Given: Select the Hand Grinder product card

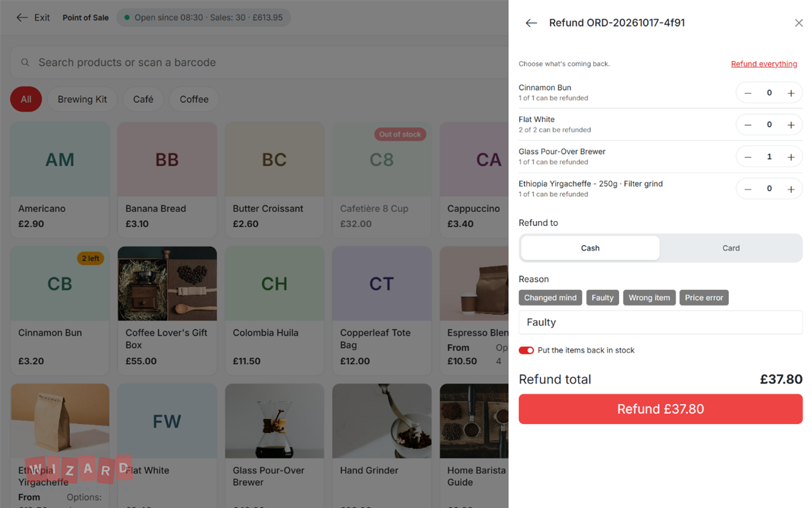Looking at the screenshot, I should (x=381, y=446).
